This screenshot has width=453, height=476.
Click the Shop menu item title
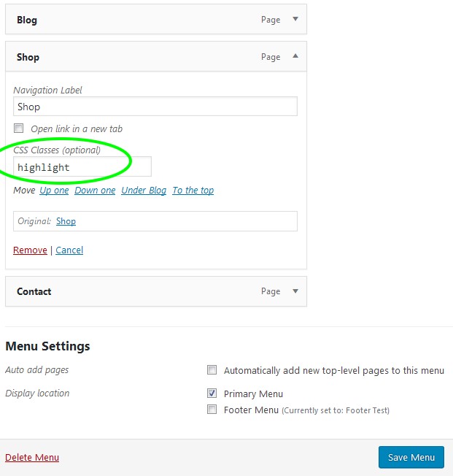pos(28,57)
